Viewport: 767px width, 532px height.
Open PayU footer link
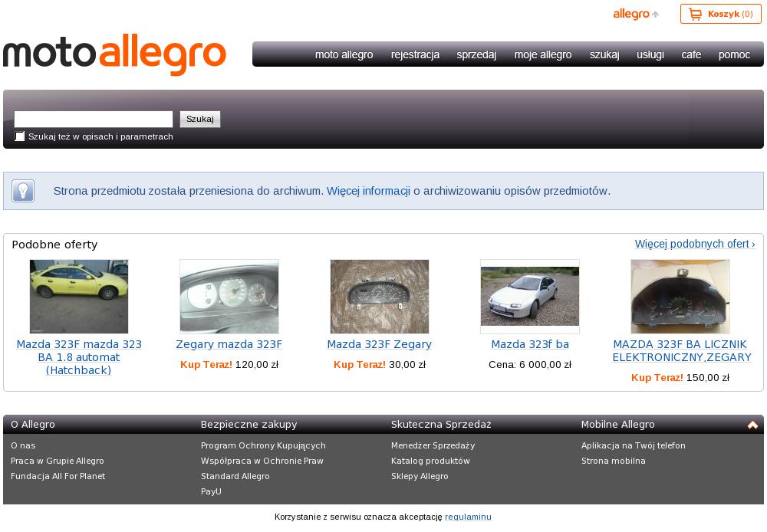[x=211, y=491]
